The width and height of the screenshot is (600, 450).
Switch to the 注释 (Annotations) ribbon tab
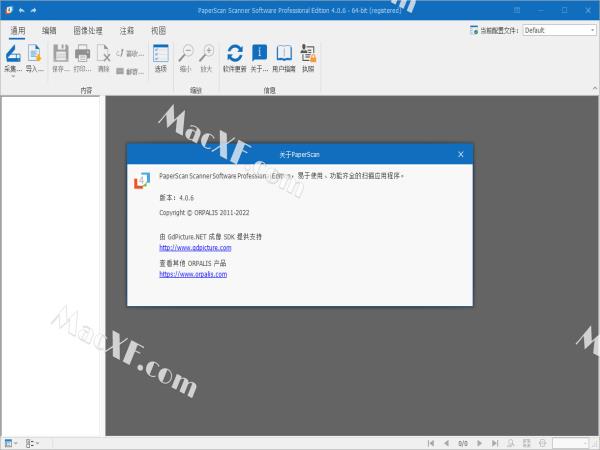pyautogui.click(x=127, y=31)
